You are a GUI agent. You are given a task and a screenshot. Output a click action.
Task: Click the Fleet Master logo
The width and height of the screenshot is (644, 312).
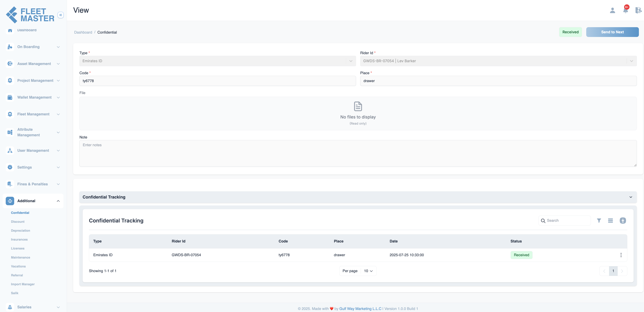tap(30, 15)
